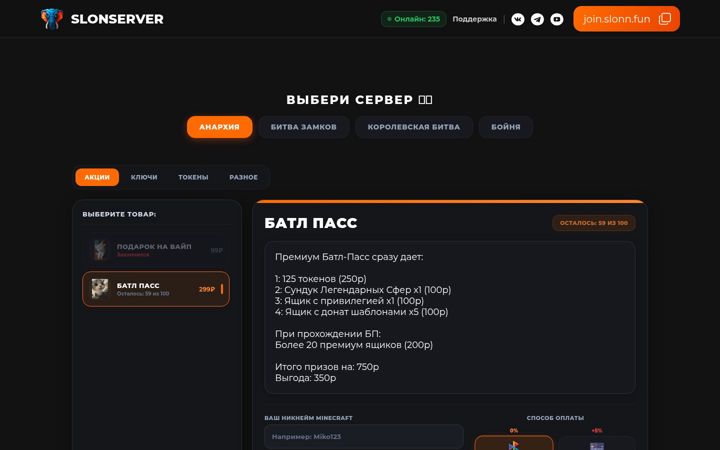The height and width of the screenshot is (450, 720).
Task: Open the YouTube channel icon
Action: (x=557, y=19)
